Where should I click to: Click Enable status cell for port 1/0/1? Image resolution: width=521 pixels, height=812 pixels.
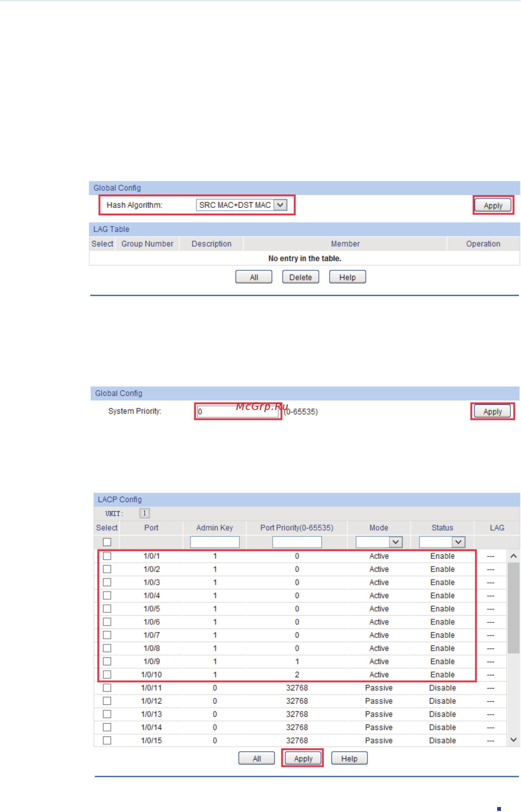click(x=442, y=556)
